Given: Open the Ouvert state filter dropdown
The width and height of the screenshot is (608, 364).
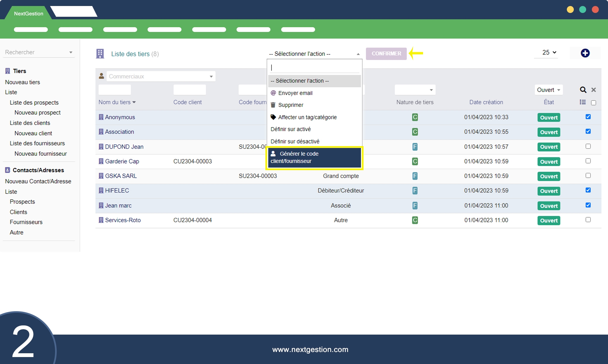Looking at the screenshot, I should [548, 90].
